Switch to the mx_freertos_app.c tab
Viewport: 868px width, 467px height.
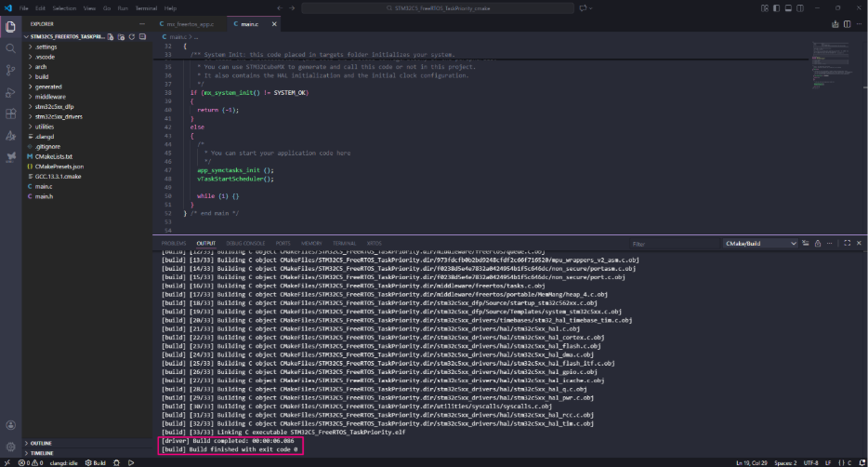point(188,23)
